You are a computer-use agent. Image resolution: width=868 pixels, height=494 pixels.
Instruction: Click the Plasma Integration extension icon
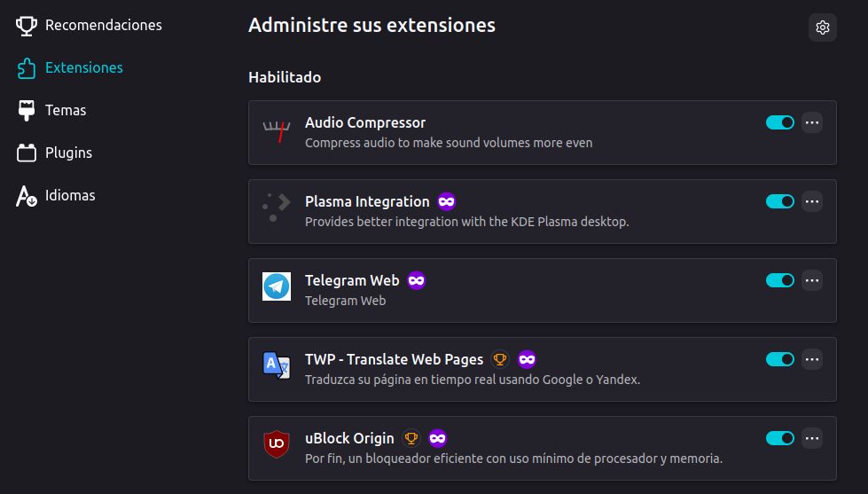(277, 211)
